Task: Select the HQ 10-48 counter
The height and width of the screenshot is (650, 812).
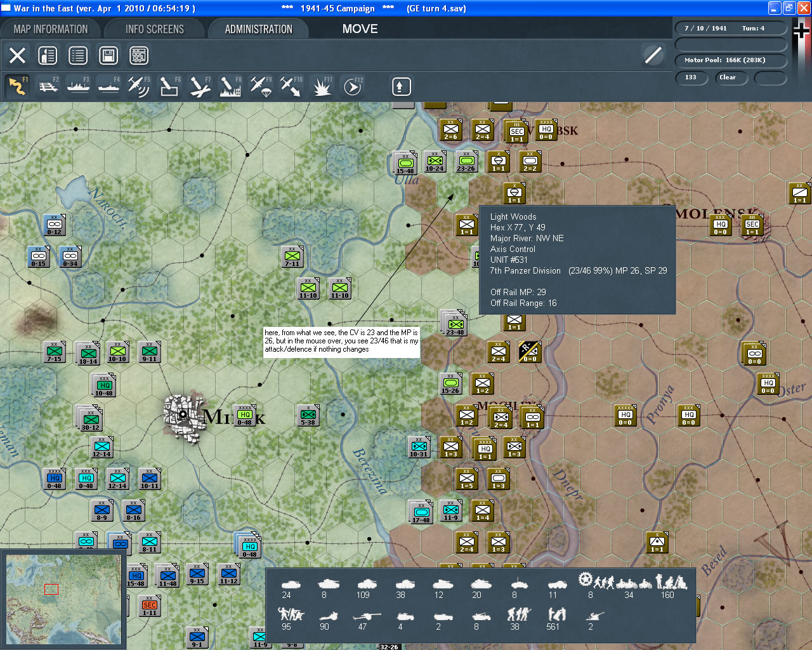Action: click(x=103, y=386)
